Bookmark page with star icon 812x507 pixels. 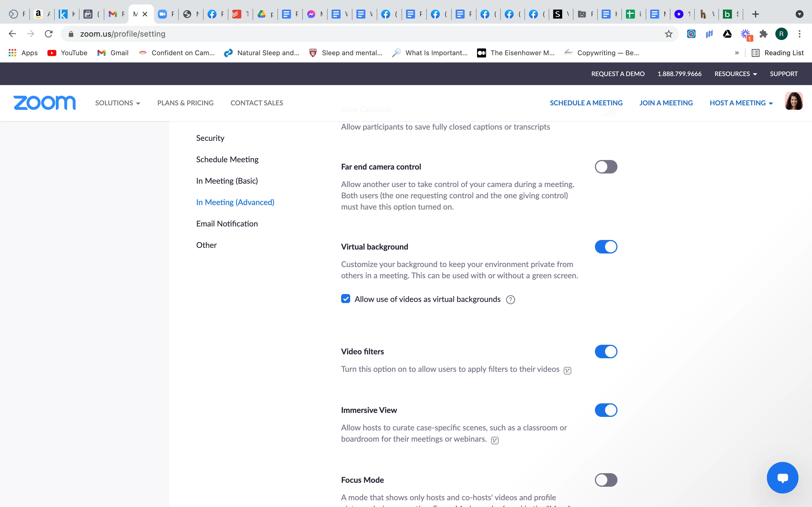pyautogui.click(x=668, y=34)
